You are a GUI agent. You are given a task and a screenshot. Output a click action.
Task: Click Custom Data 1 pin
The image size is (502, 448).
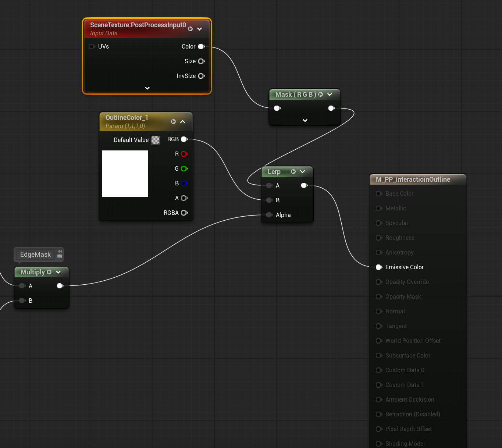pyautogui.click(x=379, y=385)
